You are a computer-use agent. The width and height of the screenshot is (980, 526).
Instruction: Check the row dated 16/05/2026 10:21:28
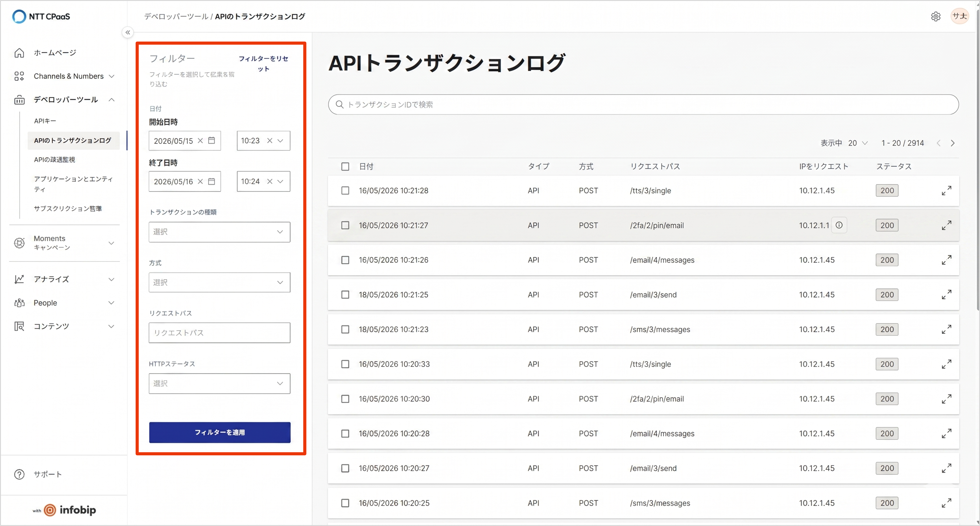coord(345,190)
